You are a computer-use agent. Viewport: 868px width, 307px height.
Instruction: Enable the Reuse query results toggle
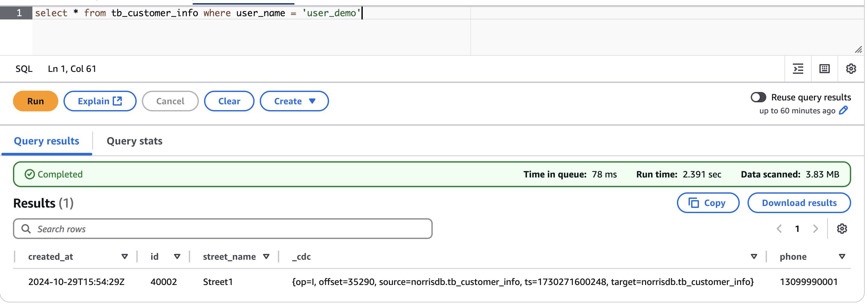click(x=758, y=97)
